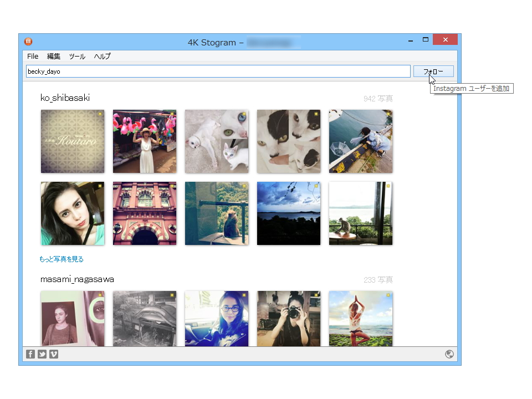Viewport: 532px width, 399px height.
Task: Open the Vimeo icon in status bar
Action: click(x=54, y=354)
